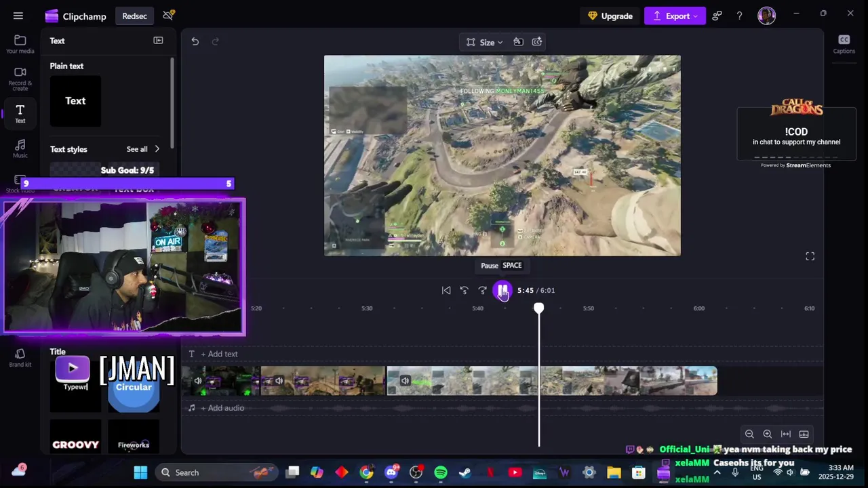Open Google Chrome from taskbar

tap(366, 472)
